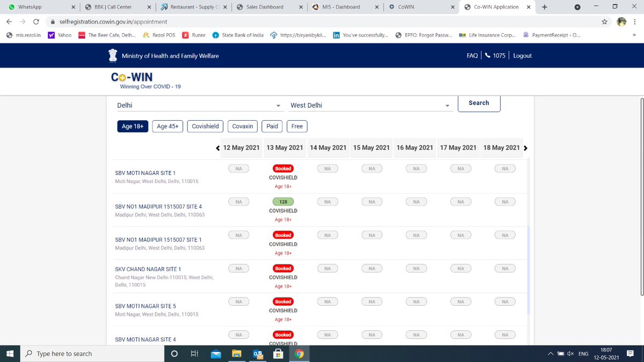Click the page vertical scrollbar
Image resolution: width=644 pixels, height=362 pixels.
(641, 196)
